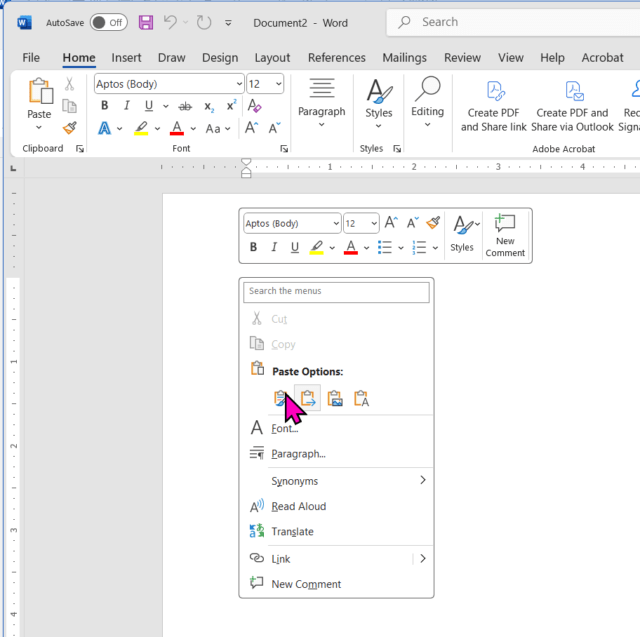640x637 pixels.
Task: Shrink font size in mini toolbar
Action: click(413, 223)
